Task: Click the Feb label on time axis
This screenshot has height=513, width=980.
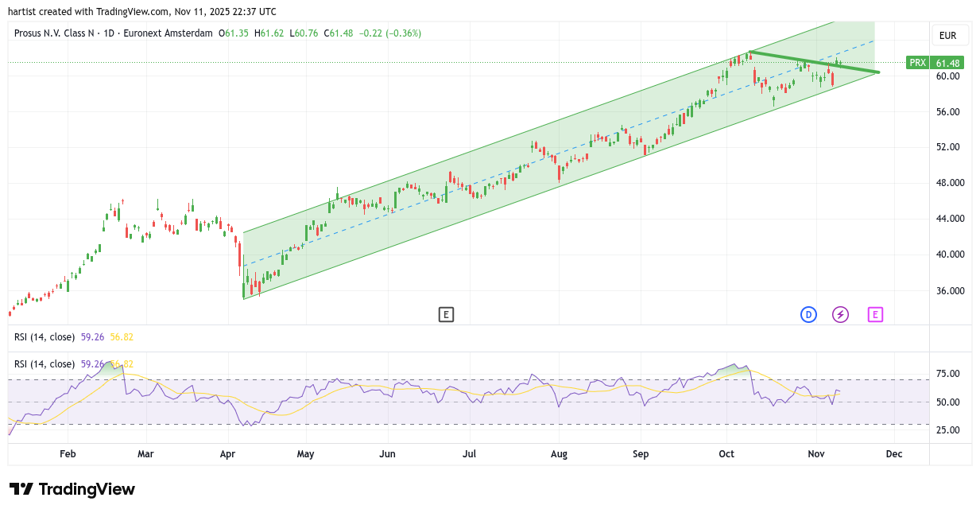Action: [x=68, y=454]
